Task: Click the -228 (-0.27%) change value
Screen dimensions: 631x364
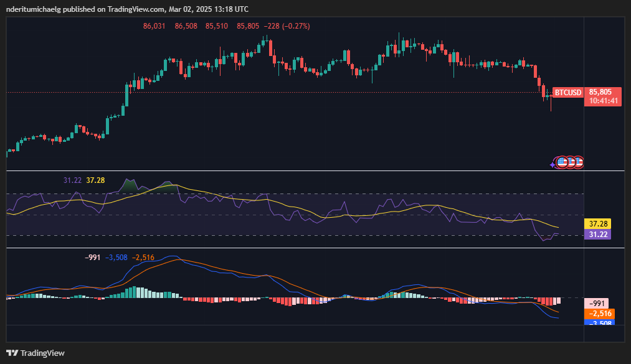Action: click(x=287, y=26)
